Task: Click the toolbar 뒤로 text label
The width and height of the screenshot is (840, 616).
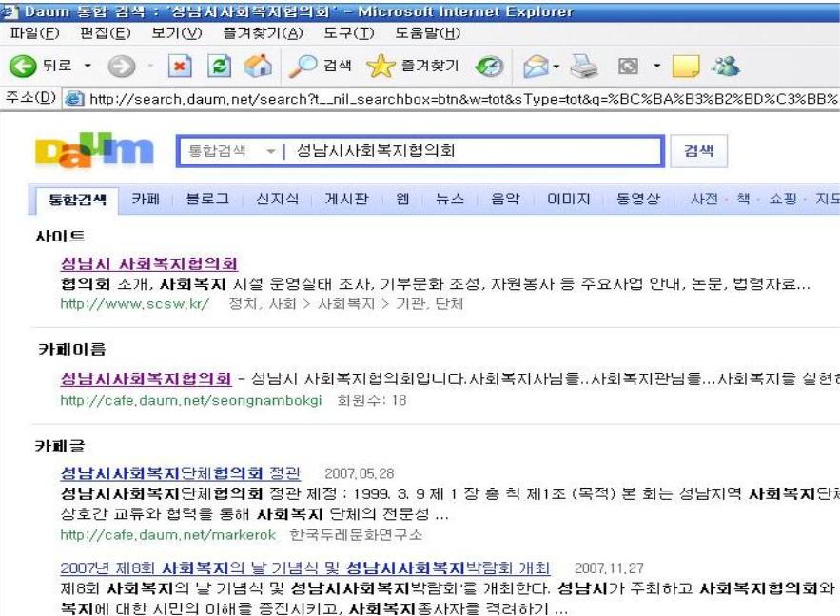Action: (x=57, y=66)
